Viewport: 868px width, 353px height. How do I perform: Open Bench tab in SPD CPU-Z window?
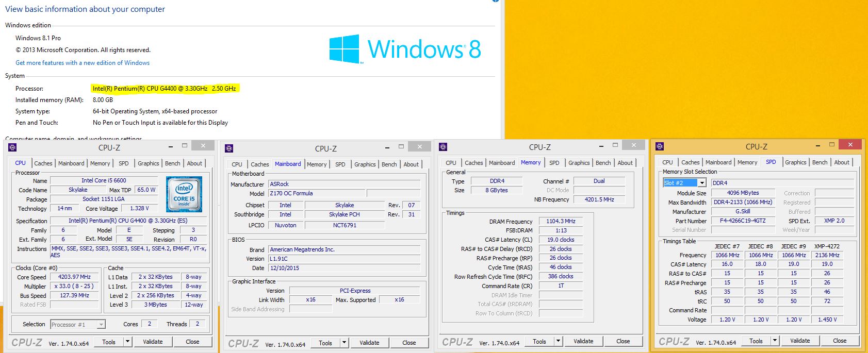pos(820,162)
